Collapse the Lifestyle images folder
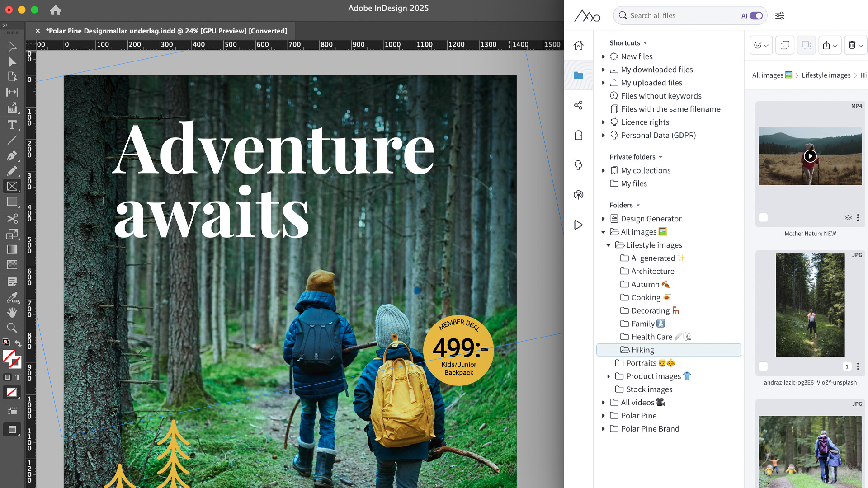 point(609,245)
